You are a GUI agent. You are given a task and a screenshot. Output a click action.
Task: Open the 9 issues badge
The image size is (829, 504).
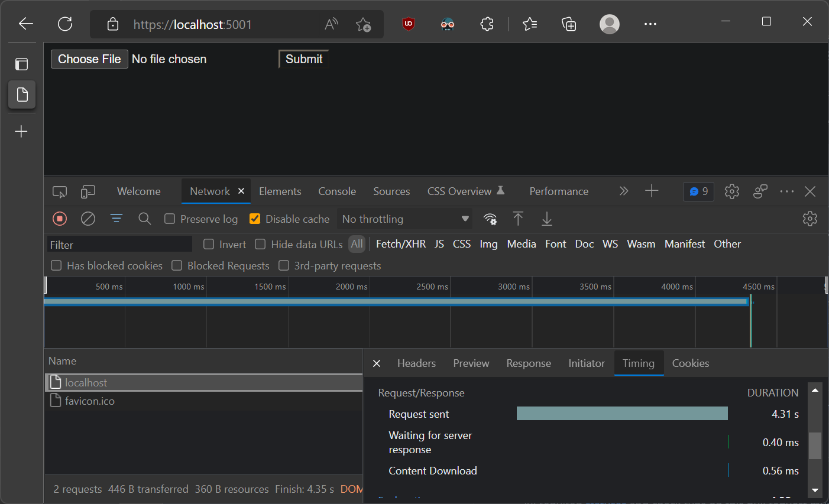tap(698, 191)
